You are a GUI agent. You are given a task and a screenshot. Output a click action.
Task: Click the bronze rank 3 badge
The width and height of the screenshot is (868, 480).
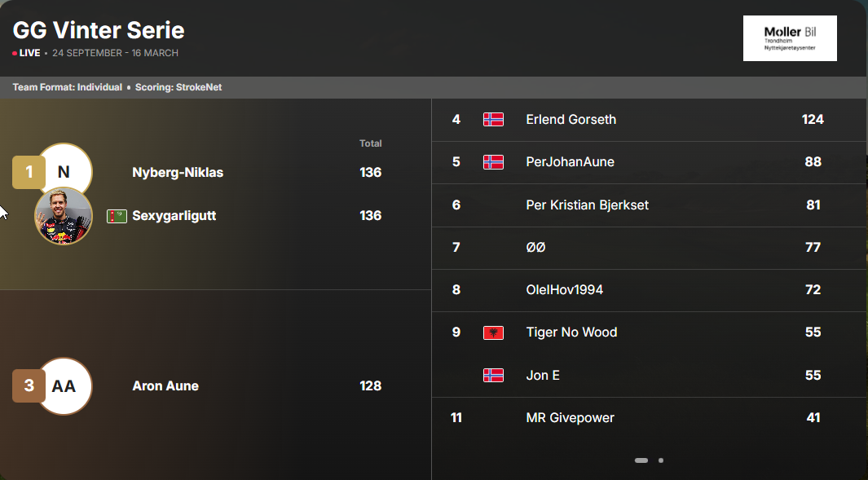click(29, 385)
